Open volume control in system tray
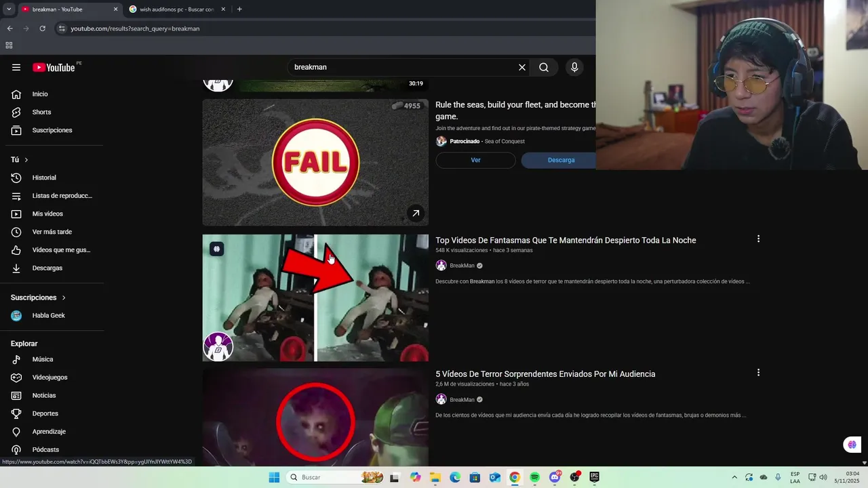Screen dimensions: 868x488 pyautogui.click(x=823, y=477)
